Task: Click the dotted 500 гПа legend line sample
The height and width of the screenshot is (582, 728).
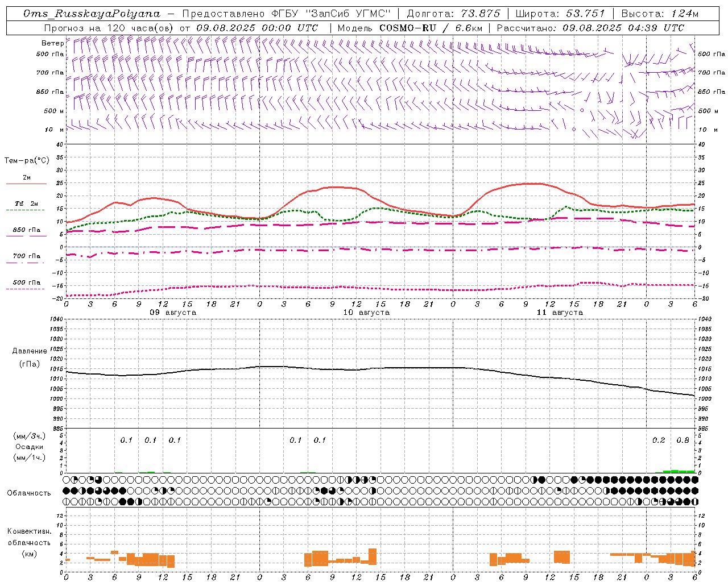Action: (25, 289)
